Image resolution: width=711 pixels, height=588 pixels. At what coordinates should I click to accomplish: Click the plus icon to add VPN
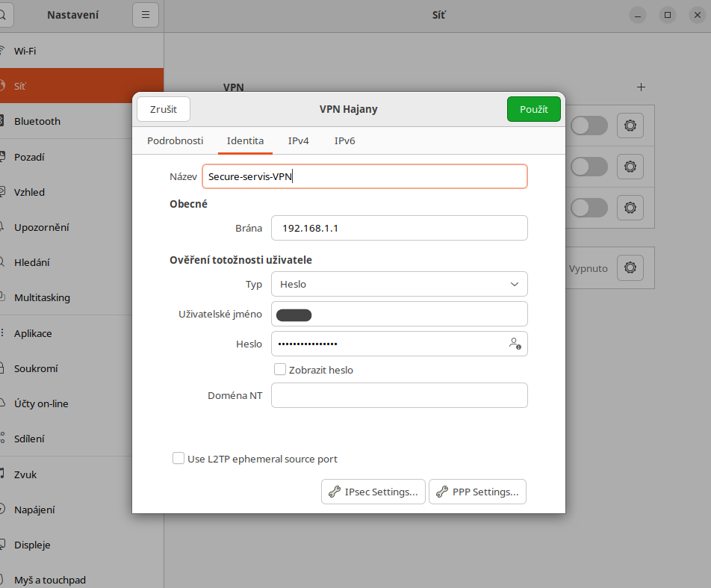tap(641, 87)
